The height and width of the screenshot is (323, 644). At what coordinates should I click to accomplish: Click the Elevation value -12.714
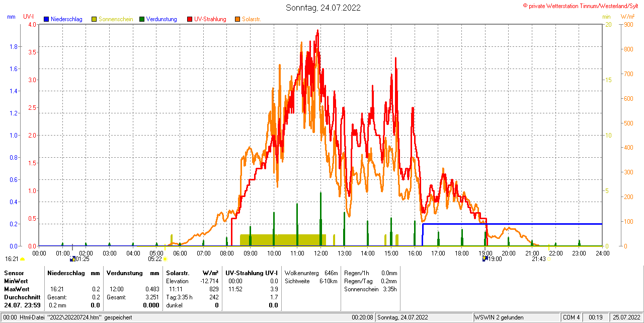coord(209,281)
